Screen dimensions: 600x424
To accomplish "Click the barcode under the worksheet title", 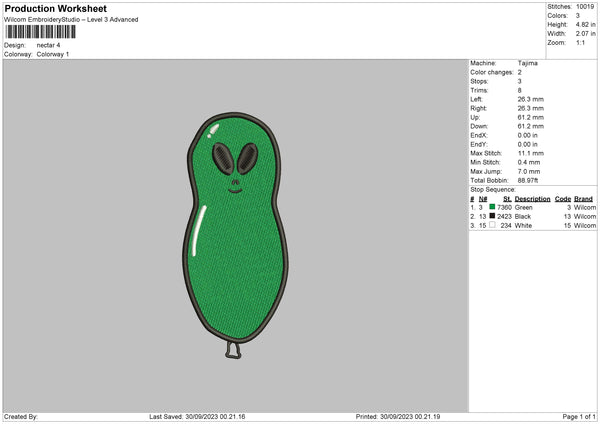I will (x=41, y=32).
